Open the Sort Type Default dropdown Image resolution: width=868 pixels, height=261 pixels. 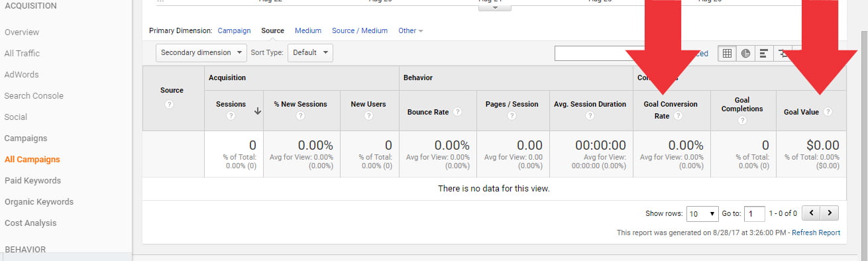[310, 52]
